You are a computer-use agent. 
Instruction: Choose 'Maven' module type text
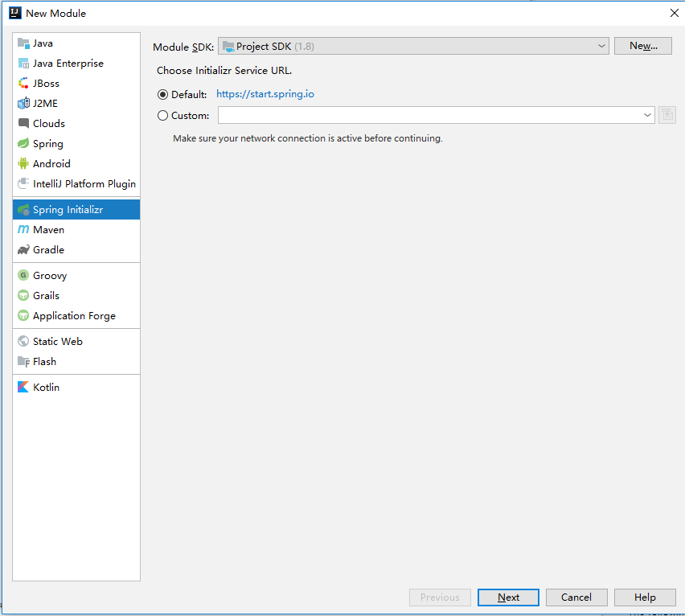pyautogui.click(x=48, y=230)
